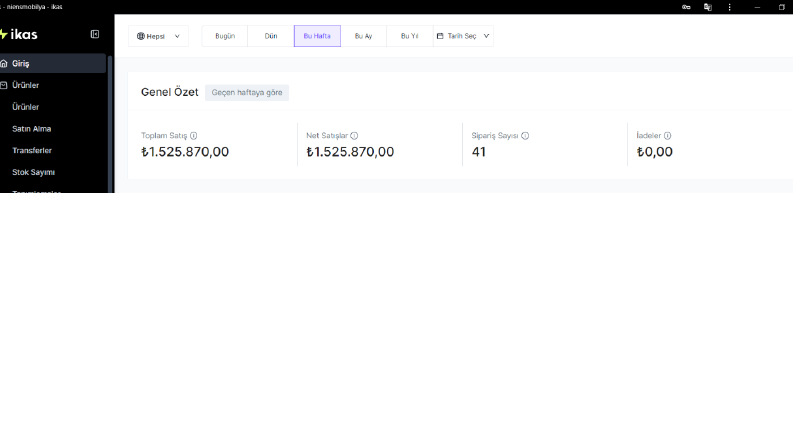
Task: Open the Ürünler sub-item
Action: click(25, 107)
